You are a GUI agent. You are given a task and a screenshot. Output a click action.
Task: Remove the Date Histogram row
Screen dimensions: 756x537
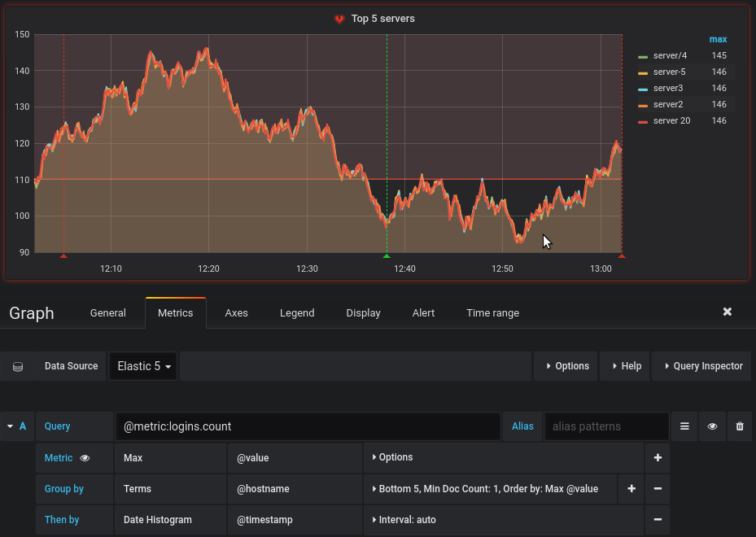click(x=657, y=520)
